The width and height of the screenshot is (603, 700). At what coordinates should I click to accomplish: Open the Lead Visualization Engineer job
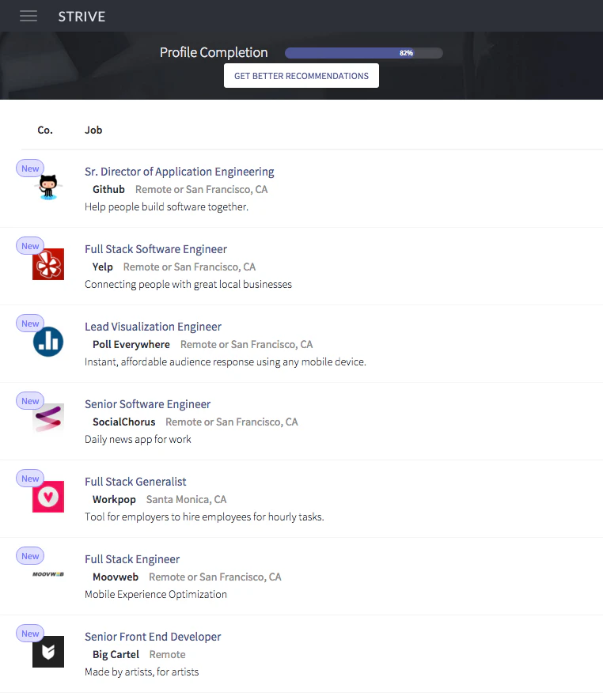pyautogui.click(x=154, y=327)
